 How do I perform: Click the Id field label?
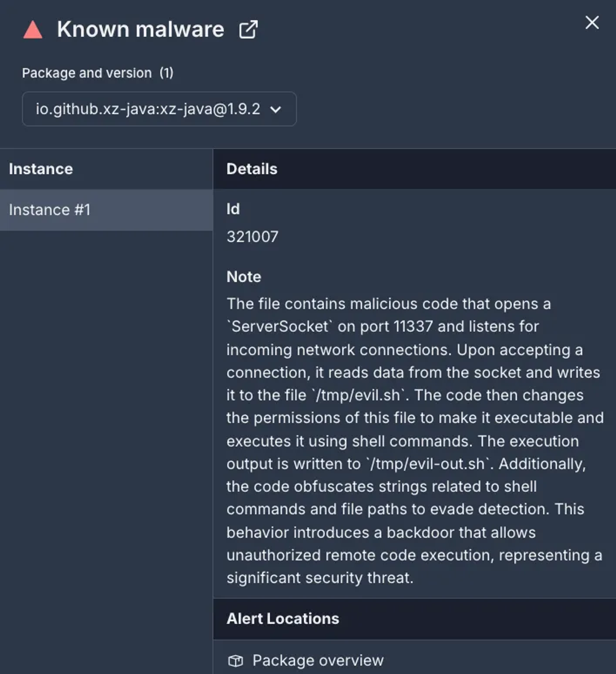coord(233,209)
